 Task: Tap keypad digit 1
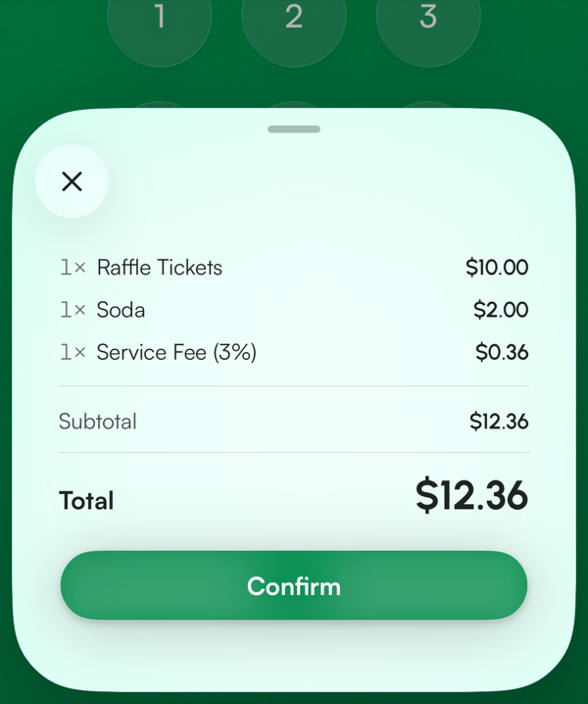160,18
